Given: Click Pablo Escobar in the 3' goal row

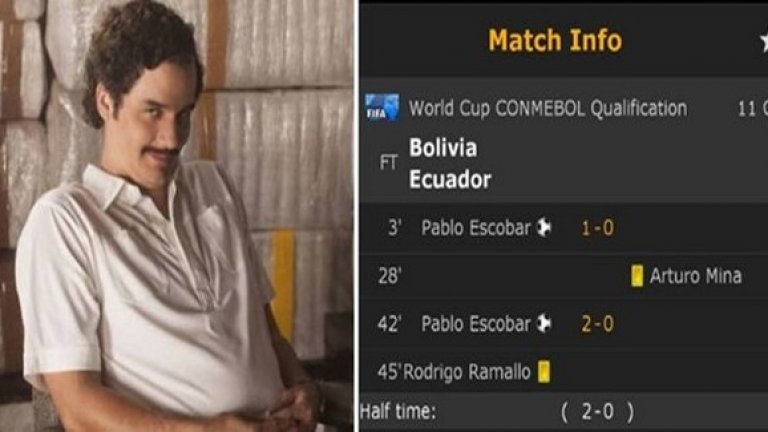Looking at the screenshot, I should click(x=476, y=228).
